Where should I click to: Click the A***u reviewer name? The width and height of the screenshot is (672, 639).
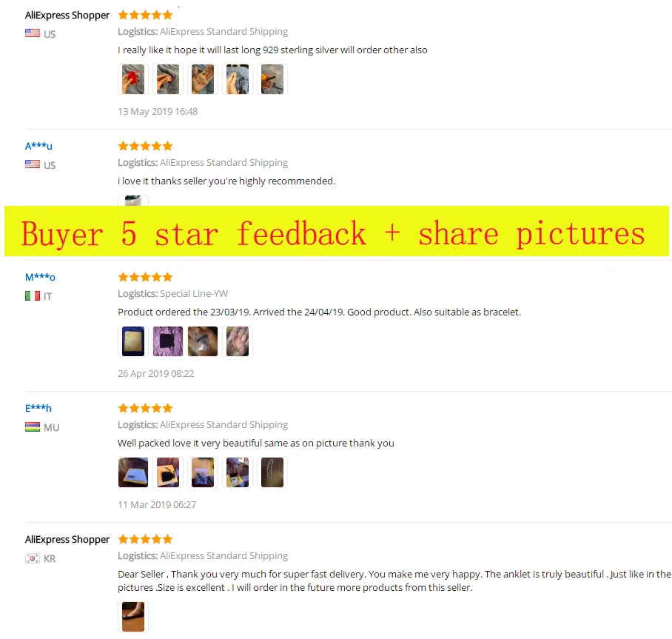38,146
